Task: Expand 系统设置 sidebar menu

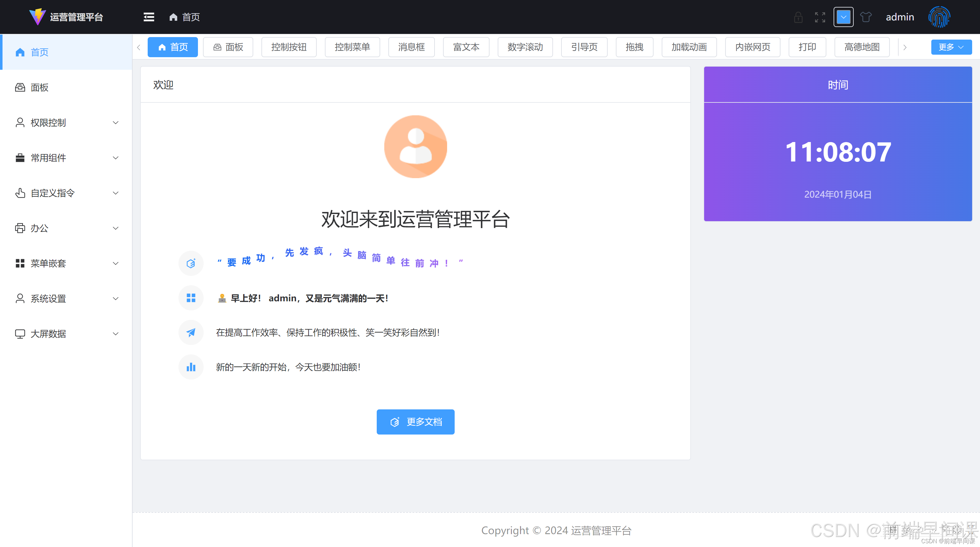Action: pyautogui.click(x=66, y=298)
